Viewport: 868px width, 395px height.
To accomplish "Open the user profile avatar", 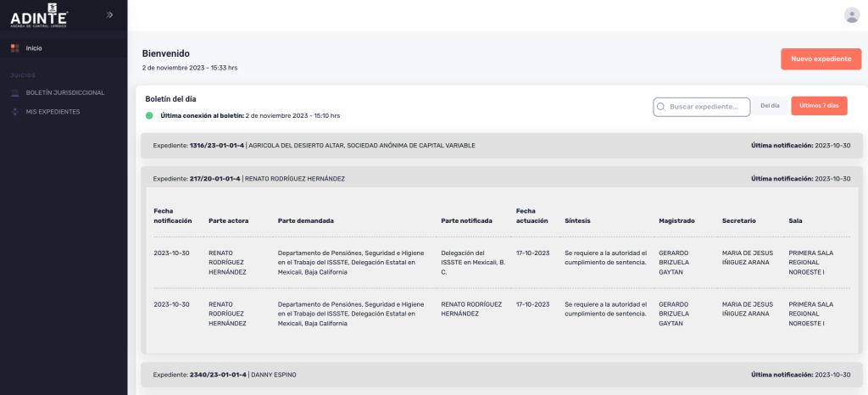I will 851,14.
